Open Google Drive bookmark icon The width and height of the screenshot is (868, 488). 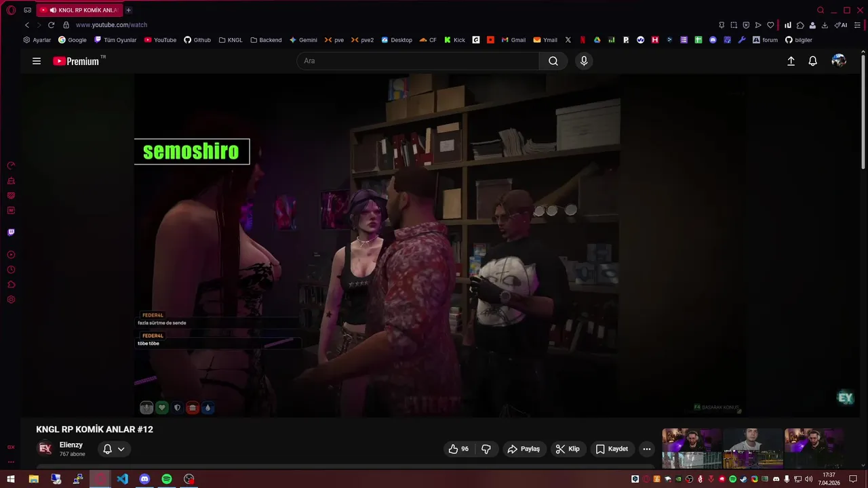[597, 40]
